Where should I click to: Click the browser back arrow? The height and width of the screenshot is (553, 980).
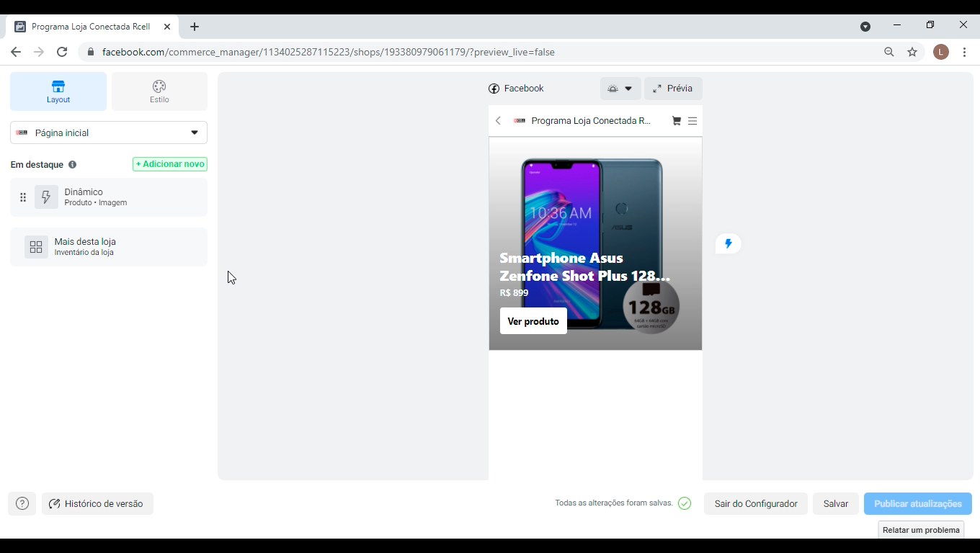(16, 52)
